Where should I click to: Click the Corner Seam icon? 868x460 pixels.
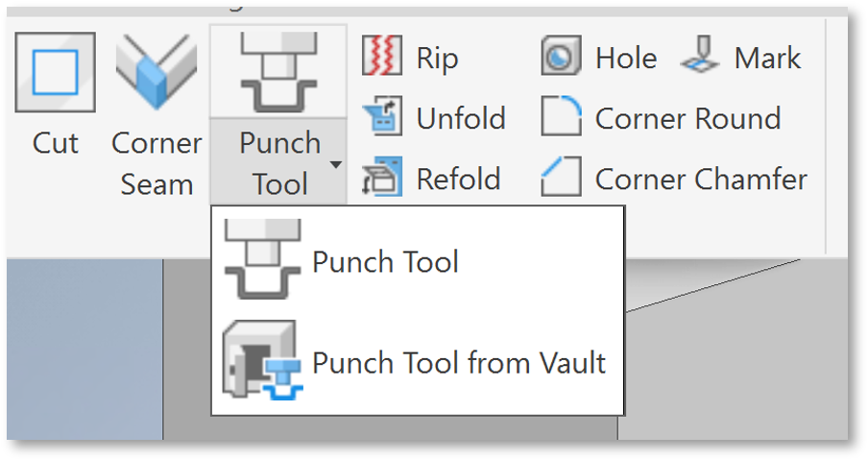[x=157, y=72]
